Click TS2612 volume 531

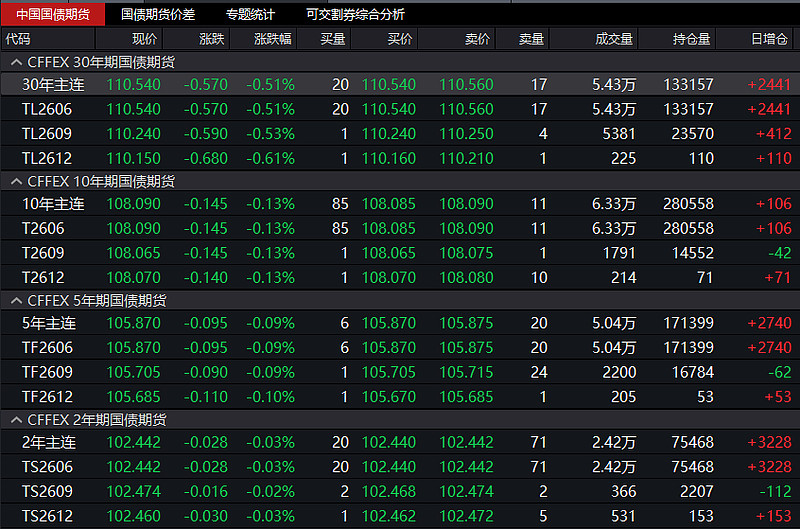tap(623, 516)
